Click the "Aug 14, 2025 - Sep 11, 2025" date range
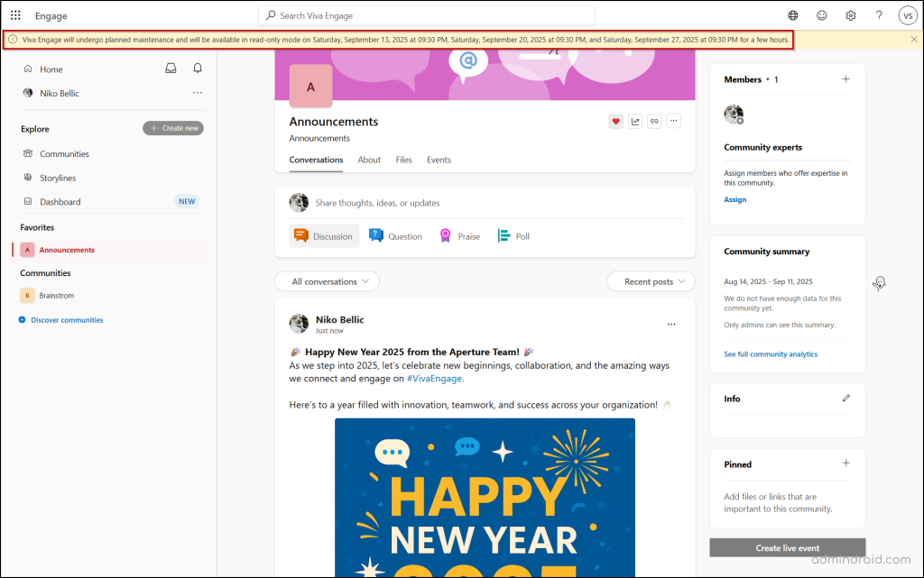 [768, 281]
